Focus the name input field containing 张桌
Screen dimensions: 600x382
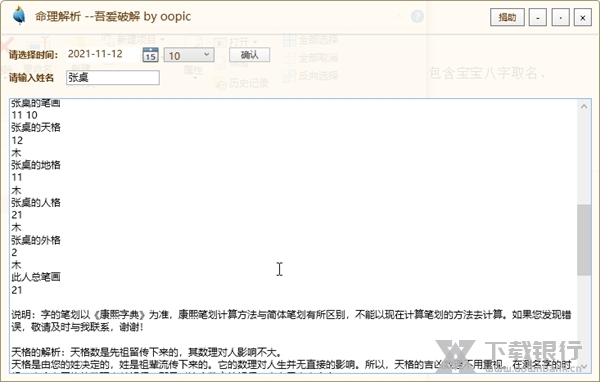pyautogui.click(x=113, y=78)
